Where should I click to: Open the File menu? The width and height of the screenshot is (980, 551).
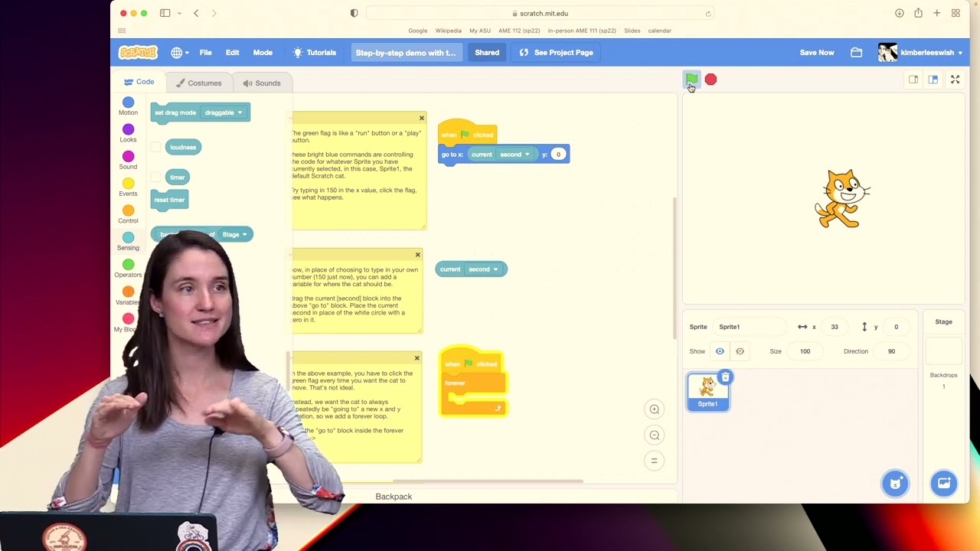206,53
